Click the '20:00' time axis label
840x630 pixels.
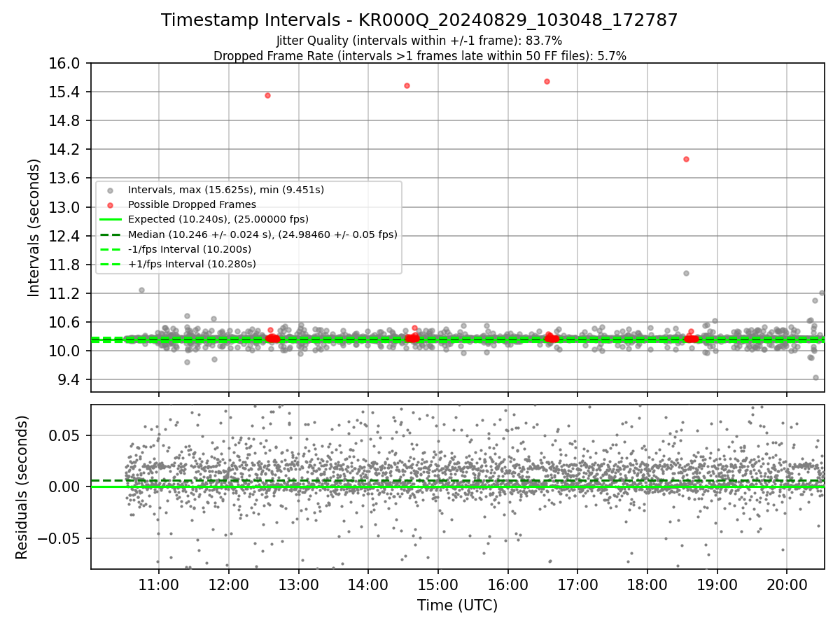[x=787, y=584]
